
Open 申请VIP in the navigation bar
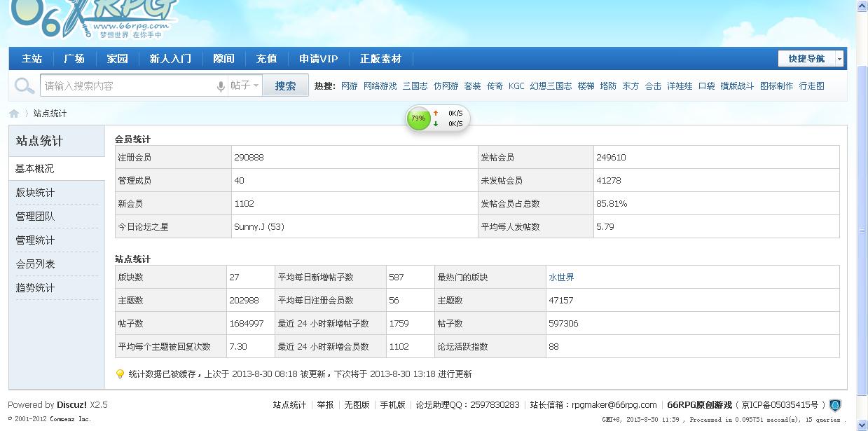[318, 59]
